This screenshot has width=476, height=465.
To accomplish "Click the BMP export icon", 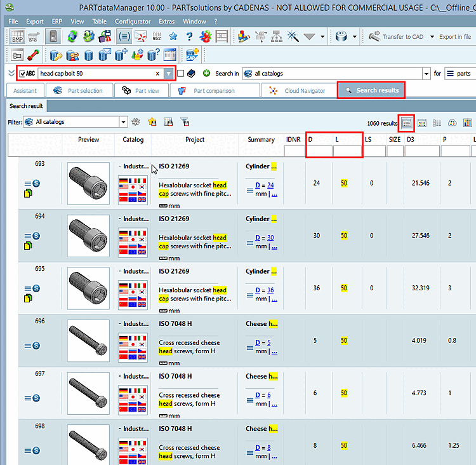I will click(17, 37).
